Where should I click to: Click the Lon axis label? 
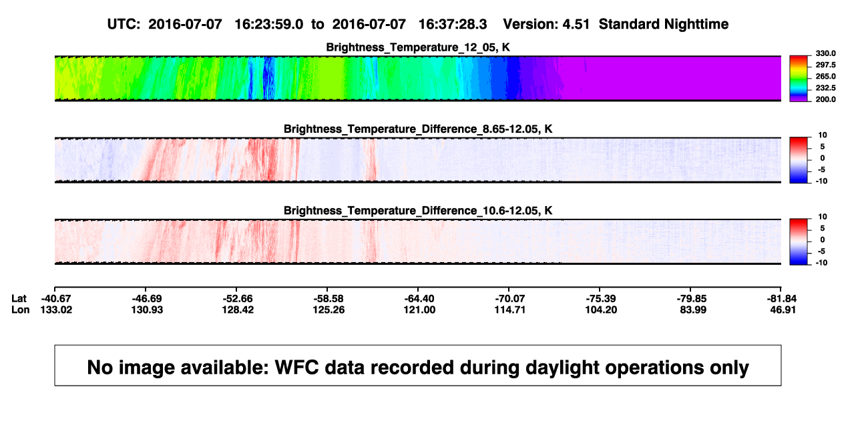(20, 310)
